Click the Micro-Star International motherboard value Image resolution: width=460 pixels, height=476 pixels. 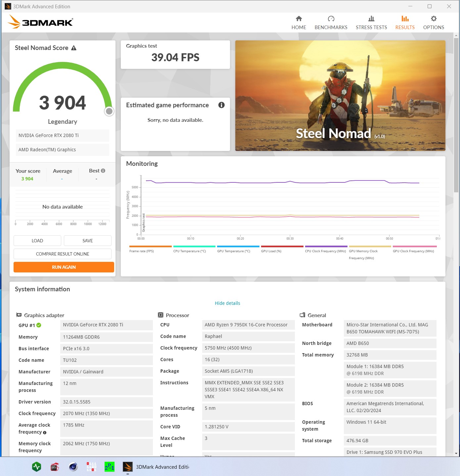pyautogui.click(x=390, y=328)
